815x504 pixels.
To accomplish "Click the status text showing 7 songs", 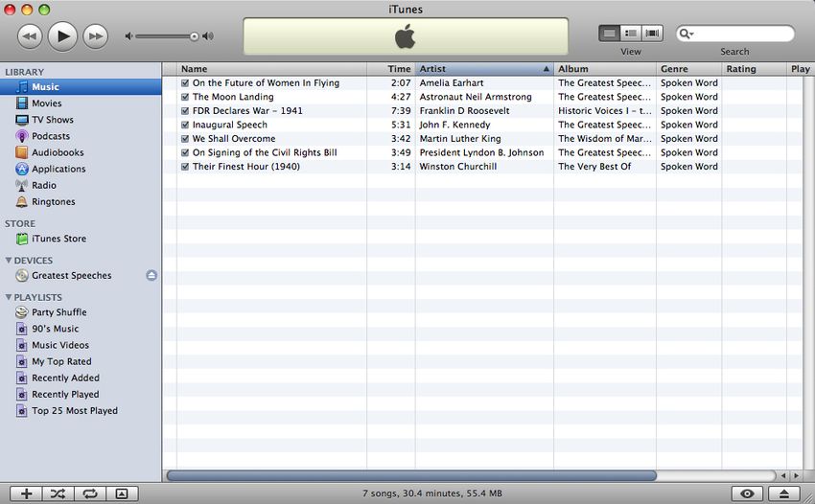I will tap(432, 493).
